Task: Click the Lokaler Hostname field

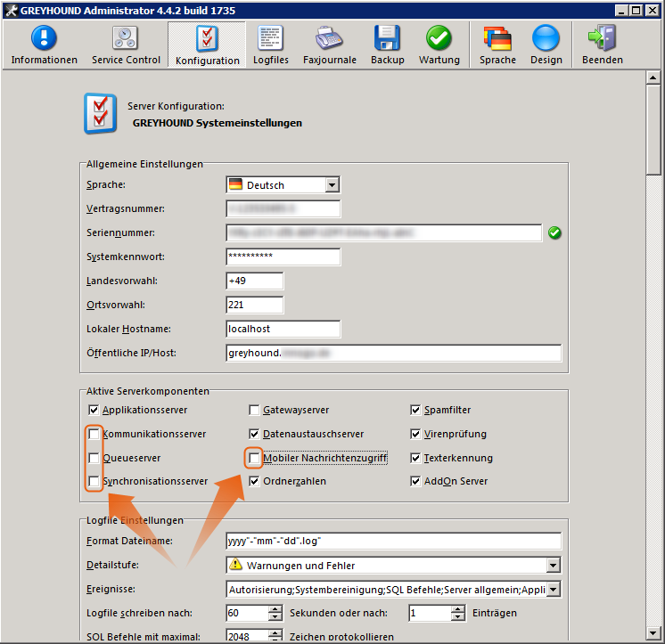Action: (283, 329)
